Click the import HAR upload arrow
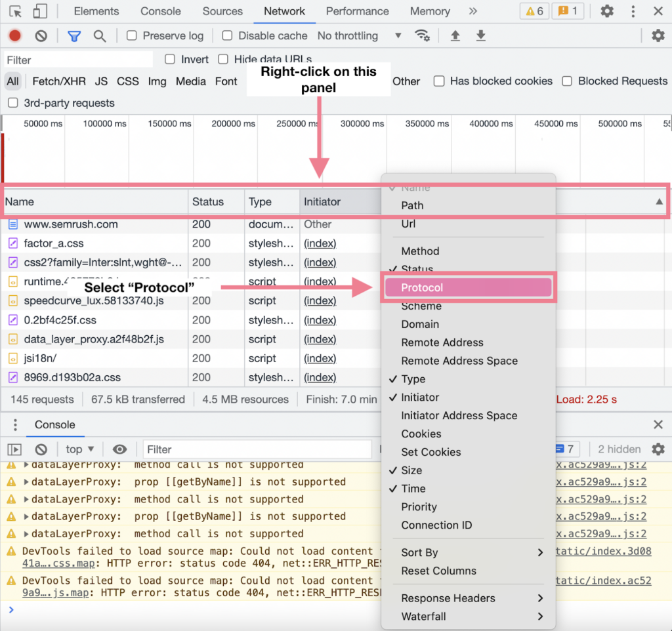Image resolution: width=672 pixels, height=631 pixels. [x=455, y=36]
